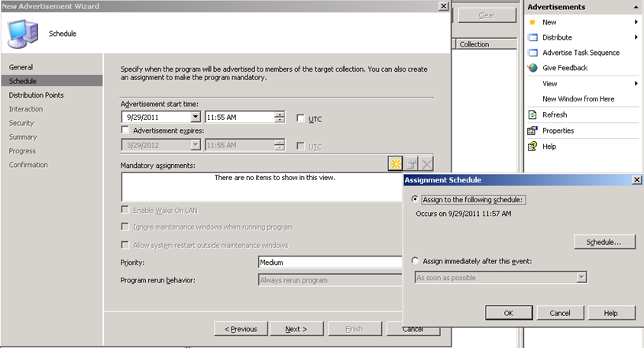Adjust the 11:55 AM start time spinner
The height and width of the screenshot is (348, 644).
(x=280, y=117)
